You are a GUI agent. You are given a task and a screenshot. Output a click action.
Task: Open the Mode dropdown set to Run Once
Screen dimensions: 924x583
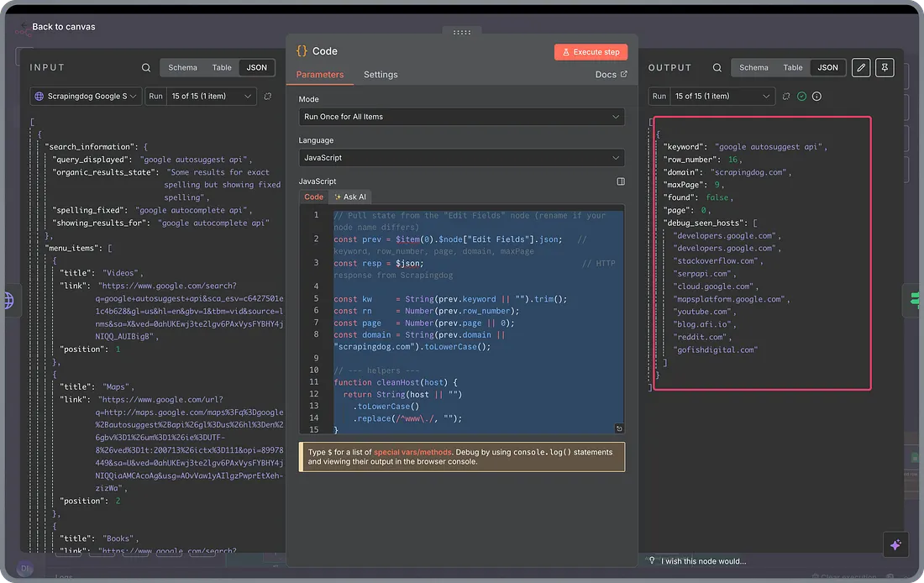[x=461, y=117]
